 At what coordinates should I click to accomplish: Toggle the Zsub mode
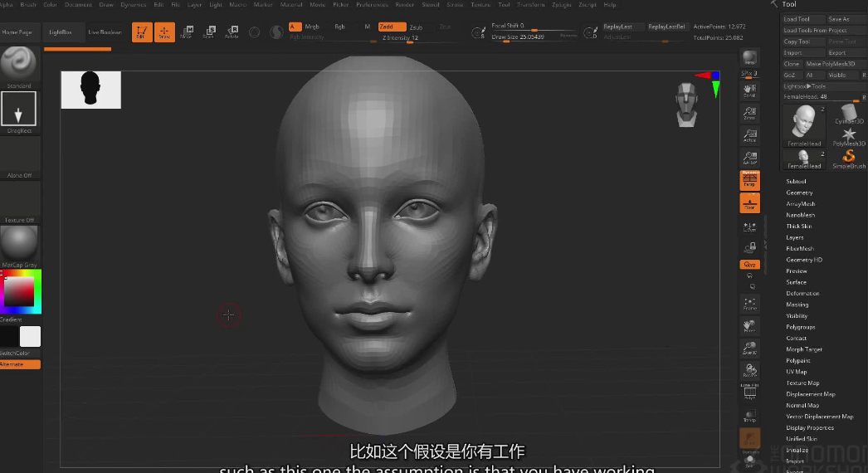417,27
